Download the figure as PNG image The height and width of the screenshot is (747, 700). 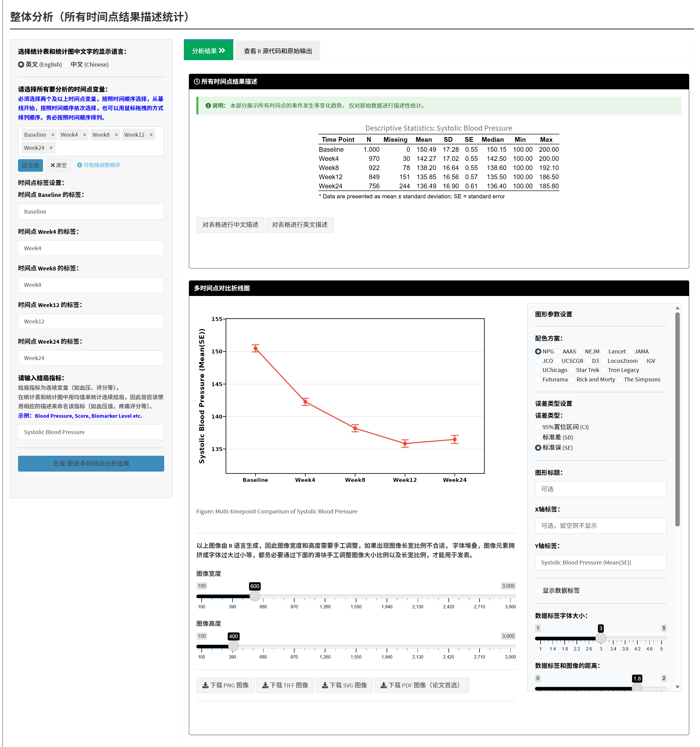pyautogui.click(x=225, y=685)
